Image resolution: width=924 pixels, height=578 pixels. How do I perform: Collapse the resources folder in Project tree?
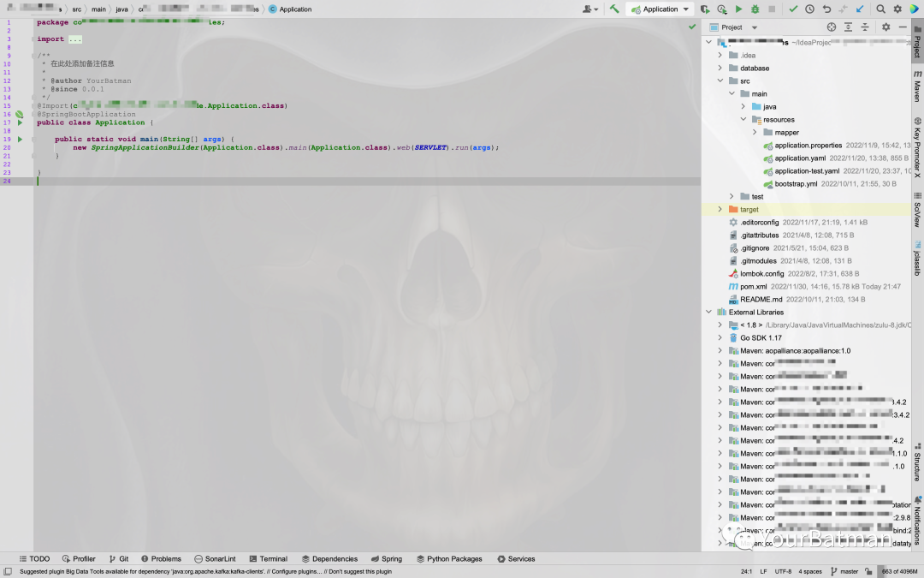point(743,119)
